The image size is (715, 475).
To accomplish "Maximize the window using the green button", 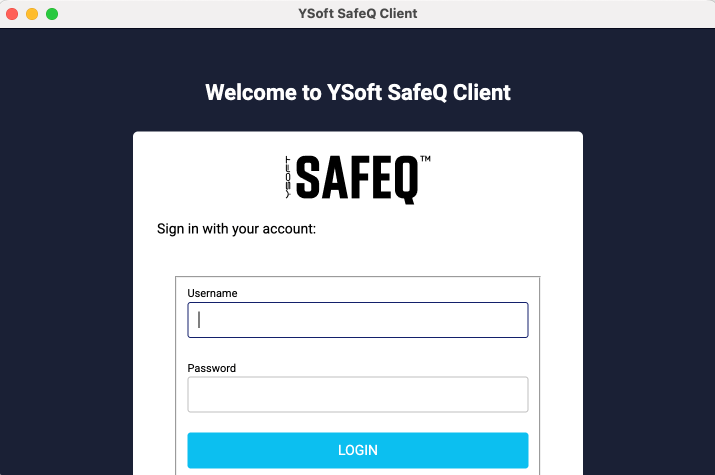I will (x=52, y=14).
